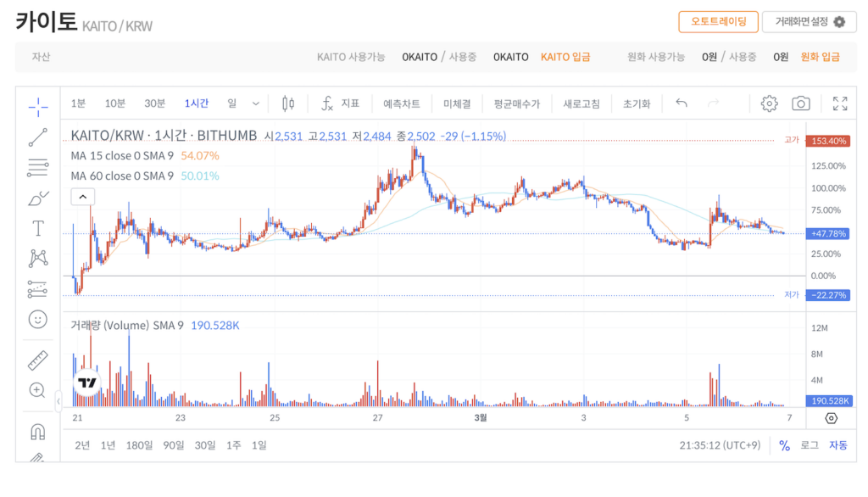Screen dimensions: 868x497
Task: Open the fx indicators menu
Action: (x=340, y=103)
